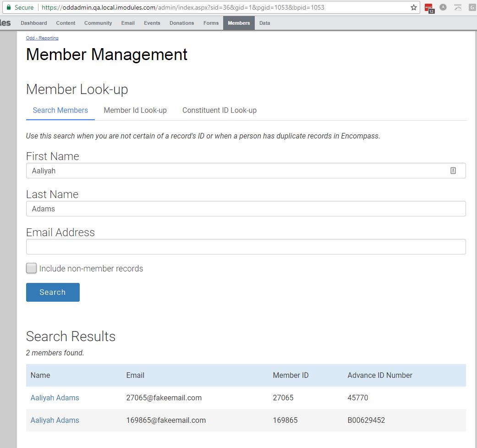This screenshot has height=448, width=477.
Task: Click the Name column header
Action: (40, 375)
